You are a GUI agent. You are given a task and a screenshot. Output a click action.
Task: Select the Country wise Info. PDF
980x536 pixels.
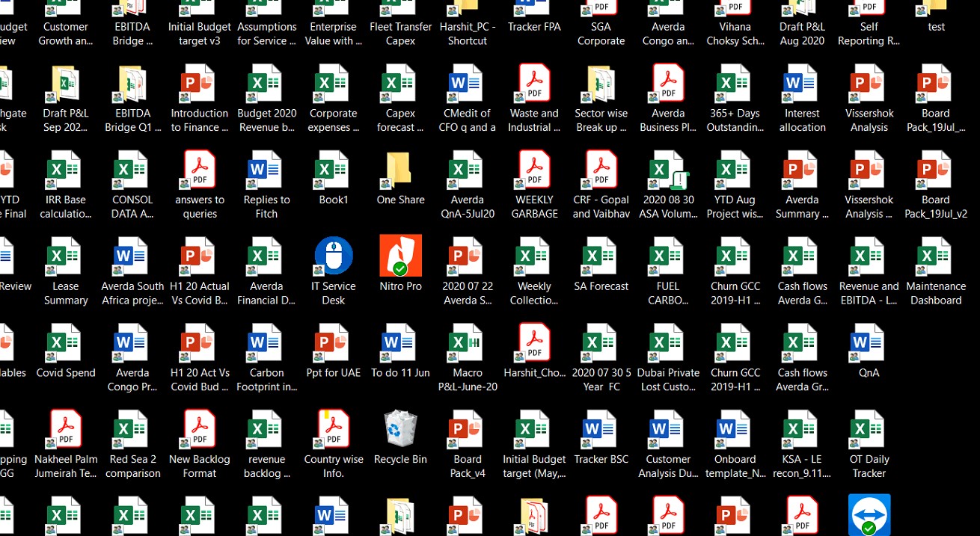tap(334, 428)
